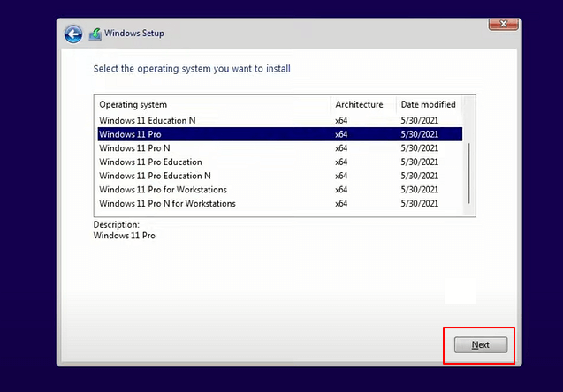The image size is (563, 392).
Task: Click the Architecture column header
Action: pos(363,105)
